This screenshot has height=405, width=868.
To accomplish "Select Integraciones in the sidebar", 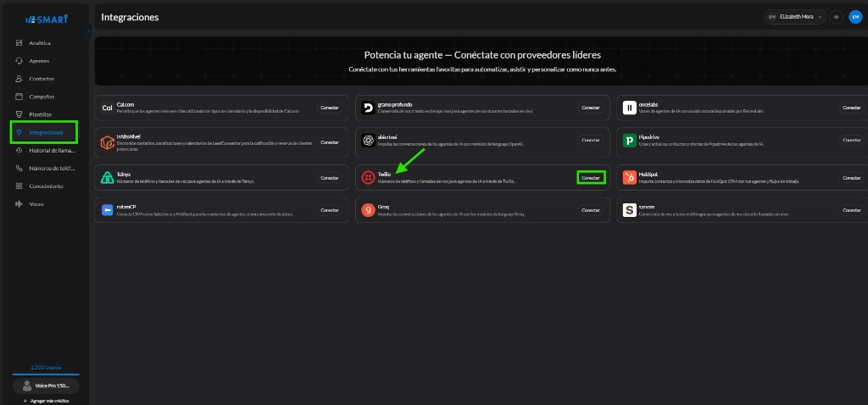I will click(44, 133).
